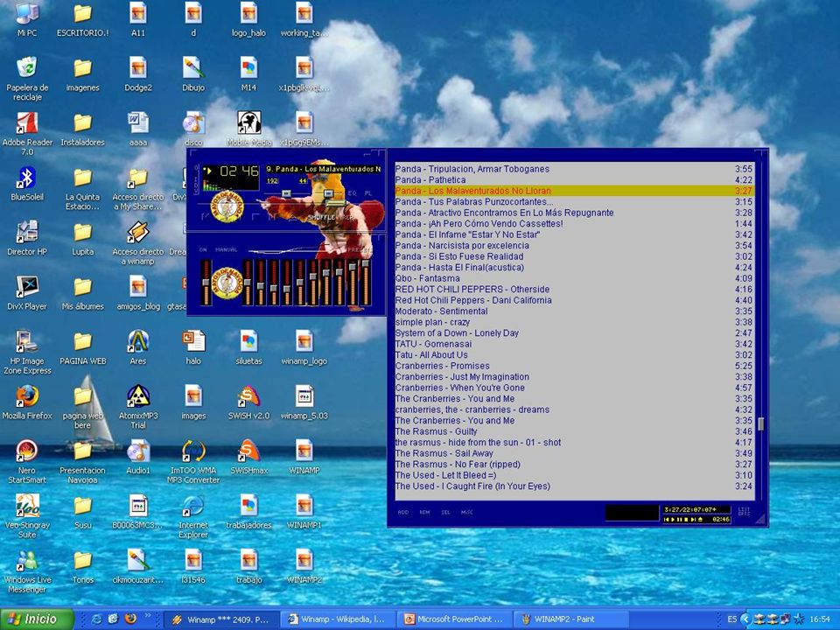
Task: Switch to Winamp taskbar button
Action: [x=220, y=619]
